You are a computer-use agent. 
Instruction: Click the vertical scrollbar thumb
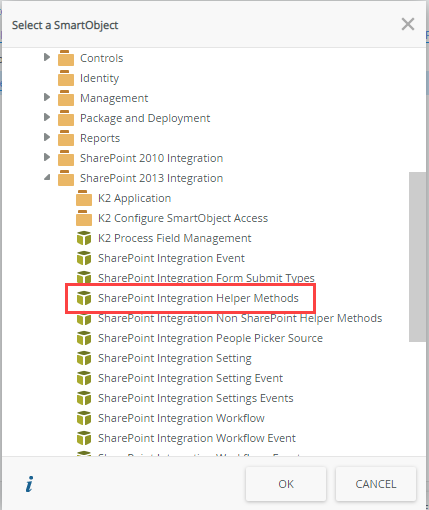tap(417, 257)
